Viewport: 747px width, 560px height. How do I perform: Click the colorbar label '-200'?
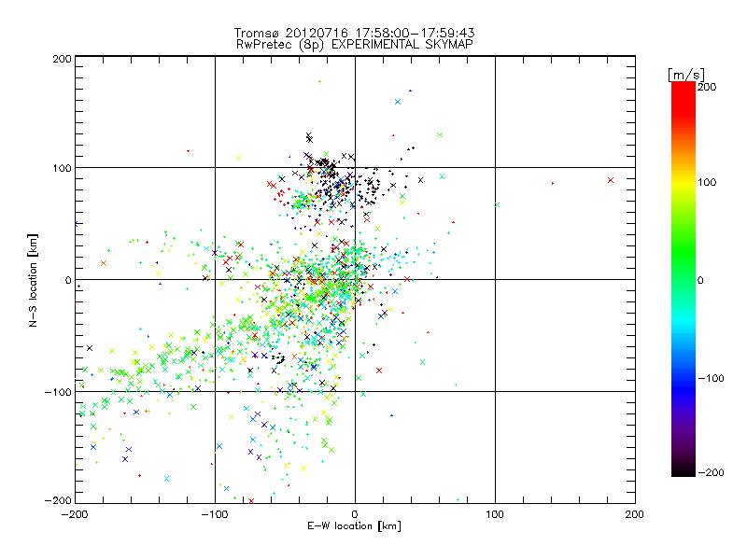pyautogui.click(x=712, y=473)
